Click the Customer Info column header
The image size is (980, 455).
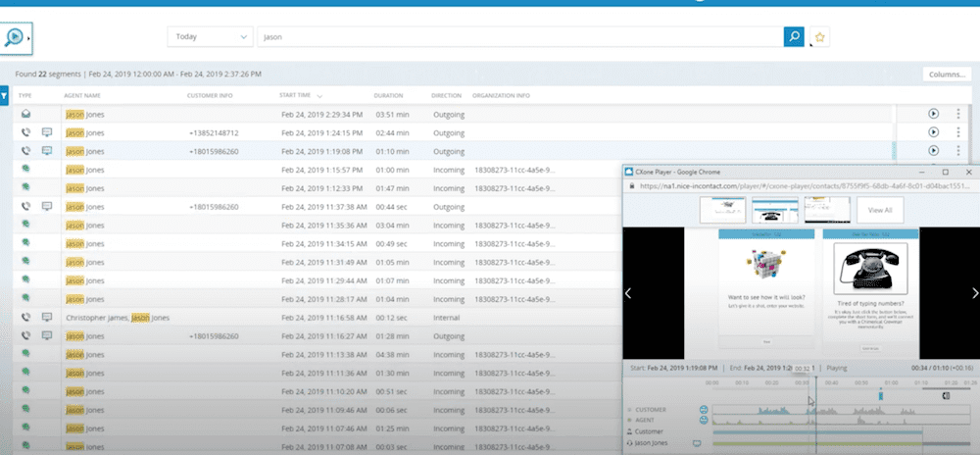210,96
